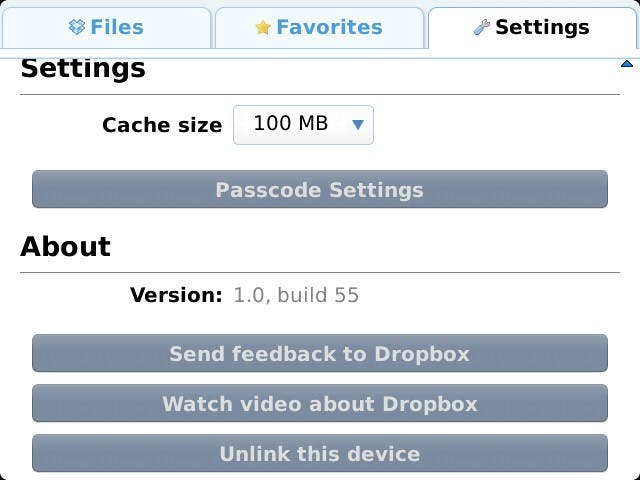Open Passcode Settings
The width and height of the screenshot is (640, 480).
point(320,190)
